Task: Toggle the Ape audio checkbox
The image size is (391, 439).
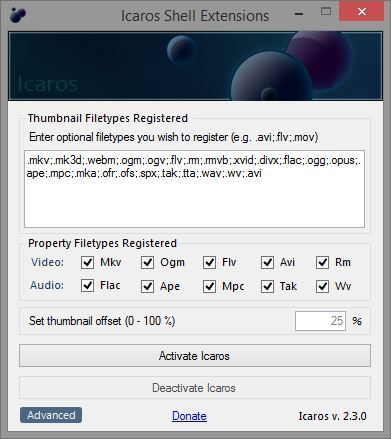Action: 147,286
